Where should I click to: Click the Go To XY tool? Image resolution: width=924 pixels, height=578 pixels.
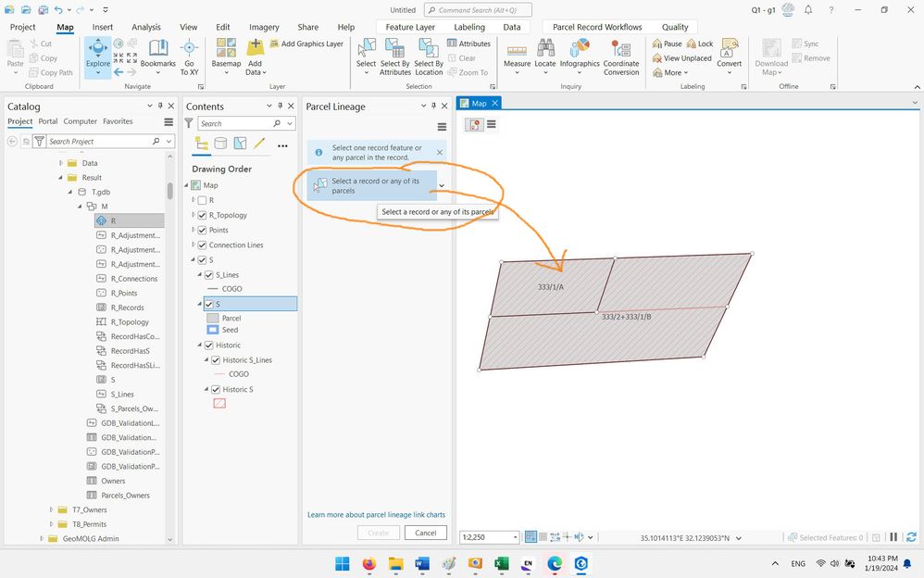click(x=189, y=57)
